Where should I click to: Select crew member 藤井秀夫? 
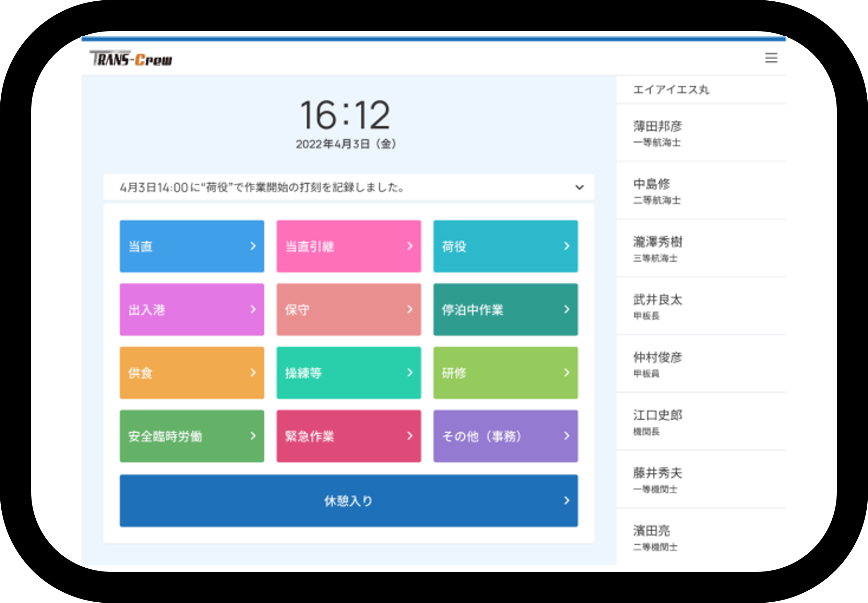701,480
